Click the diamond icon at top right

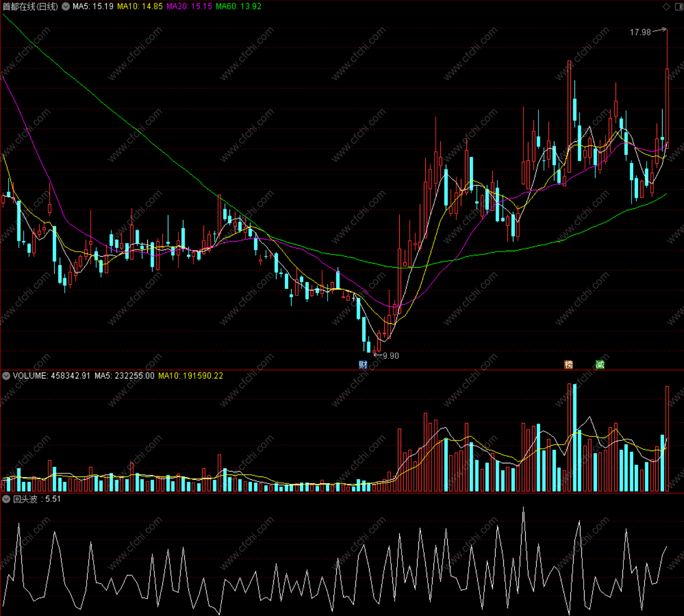click(x=667, y=6)
